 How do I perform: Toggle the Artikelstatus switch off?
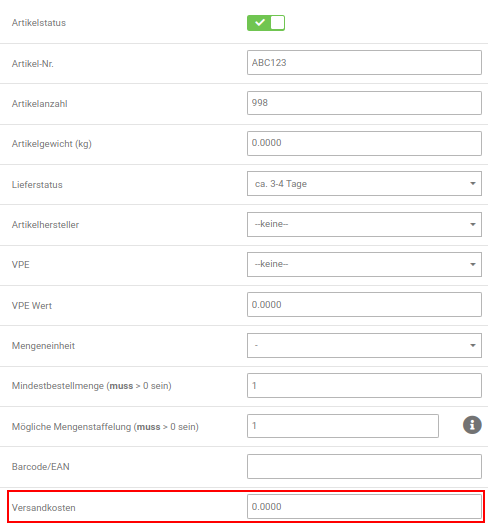(266, 23)
